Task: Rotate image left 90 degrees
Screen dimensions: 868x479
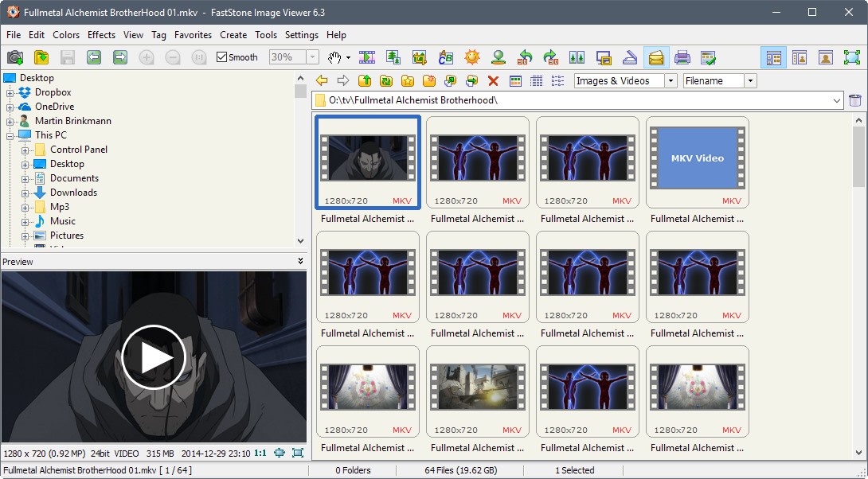Action: (x=525, y=57)
